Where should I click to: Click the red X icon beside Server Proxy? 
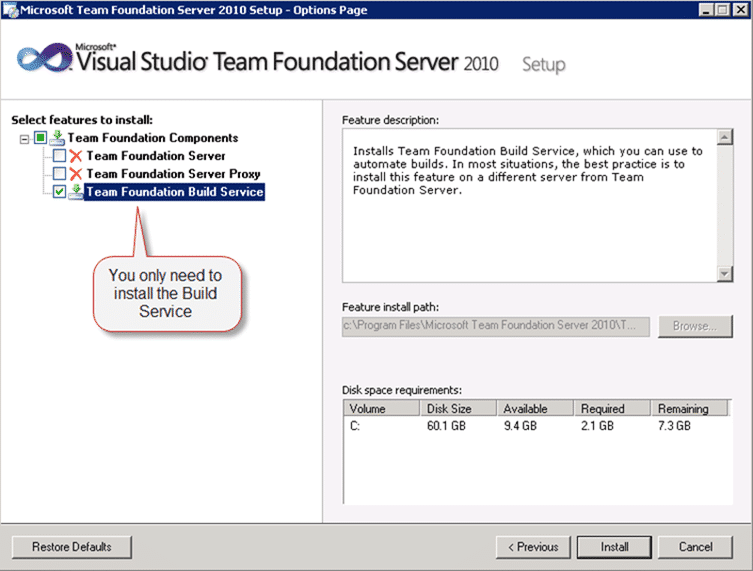click(75, 174)
